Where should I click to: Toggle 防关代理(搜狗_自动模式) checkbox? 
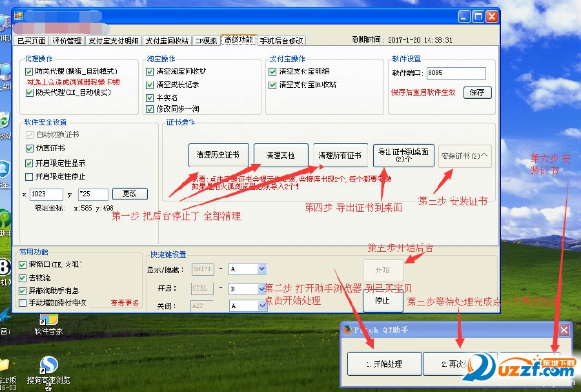(29, 71)
